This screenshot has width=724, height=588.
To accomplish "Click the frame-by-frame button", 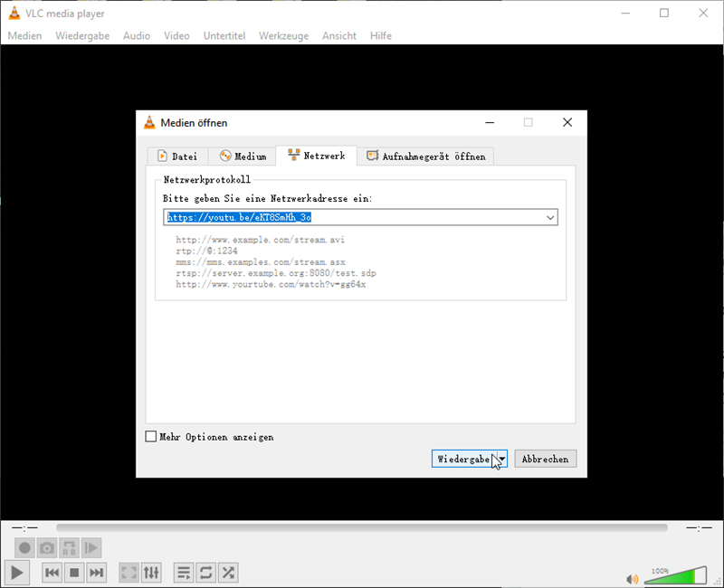I will 91,548.
